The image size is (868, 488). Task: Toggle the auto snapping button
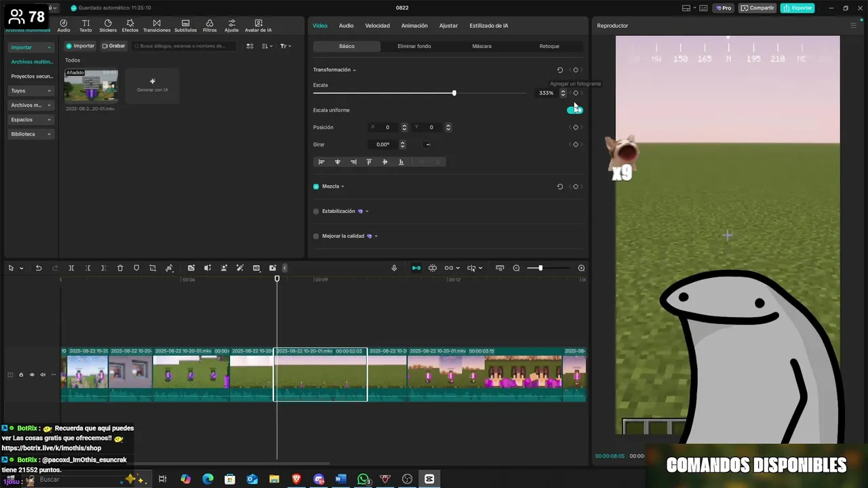pos(432,268)
